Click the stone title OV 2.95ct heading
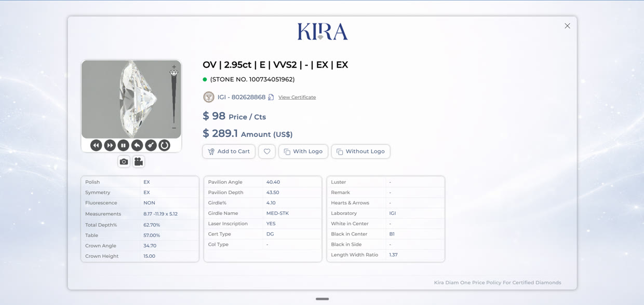 (275, 65)
